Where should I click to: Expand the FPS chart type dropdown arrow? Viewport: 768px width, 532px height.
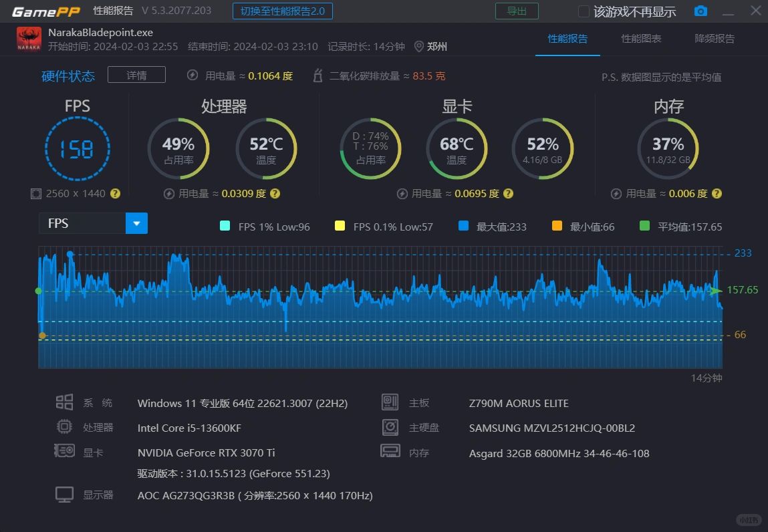136,223
